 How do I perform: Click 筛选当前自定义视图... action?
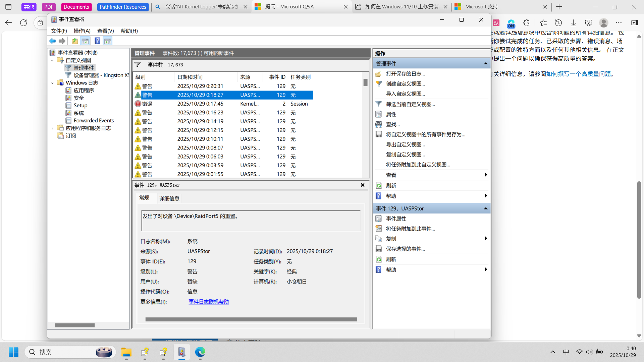tap(410, 104)
